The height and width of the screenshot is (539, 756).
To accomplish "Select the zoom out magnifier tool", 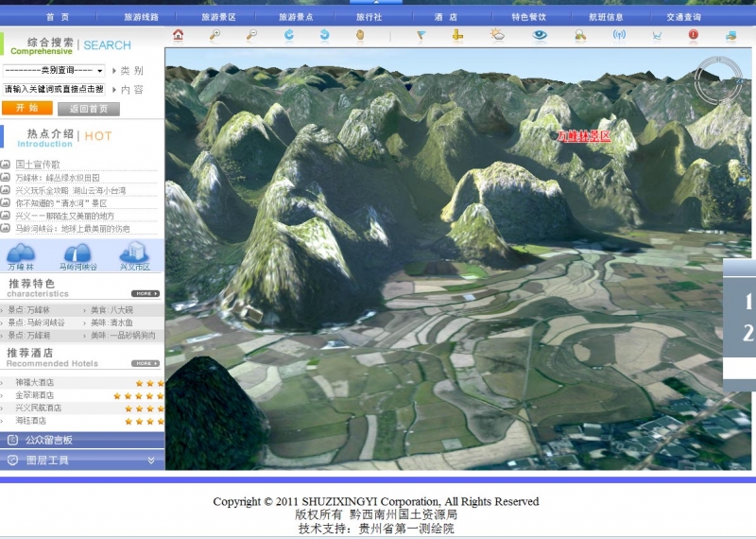I will click(x=251, y=35).
